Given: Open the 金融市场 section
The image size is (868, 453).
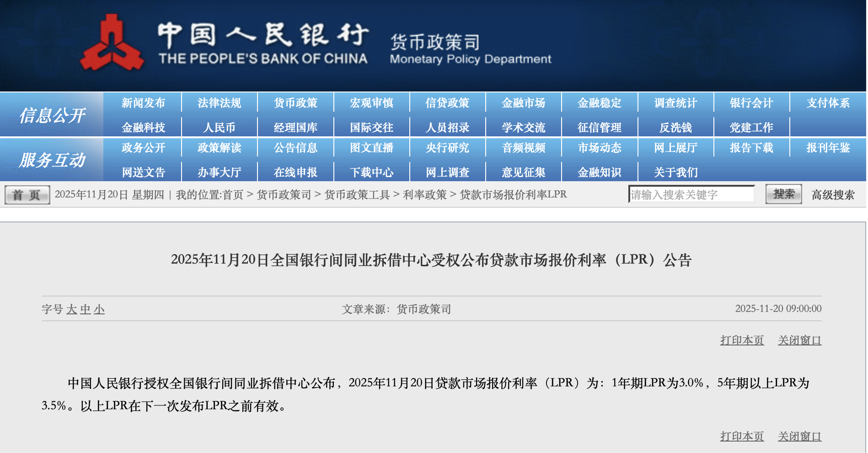Looking at the screenshot, I should click(x=523, y=102).
